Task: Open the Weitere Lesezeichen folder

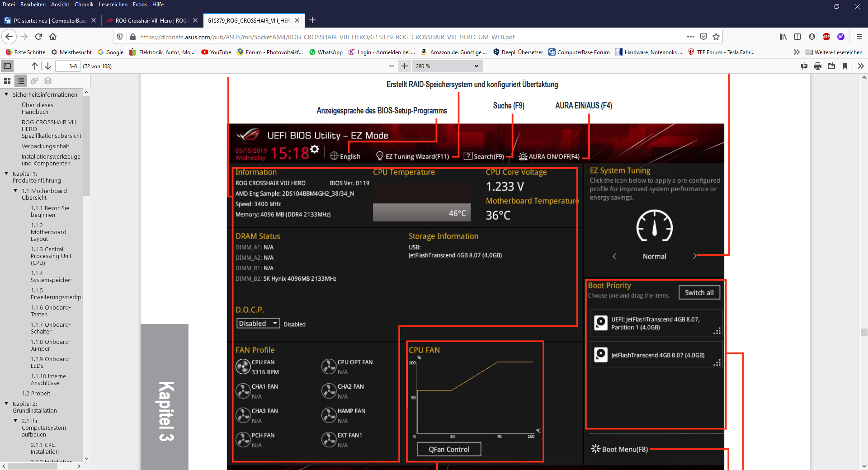Action: point(834,52)
